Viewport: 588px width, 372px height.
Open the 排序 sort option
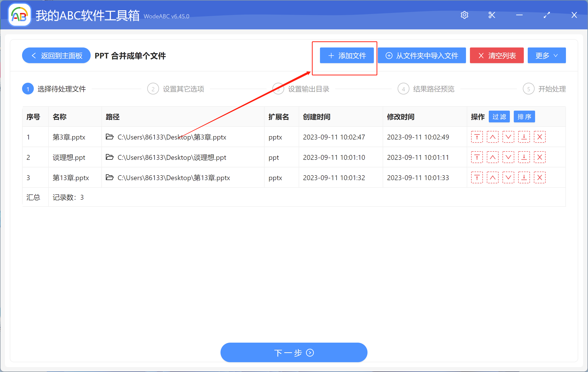(x=524, y=117)
